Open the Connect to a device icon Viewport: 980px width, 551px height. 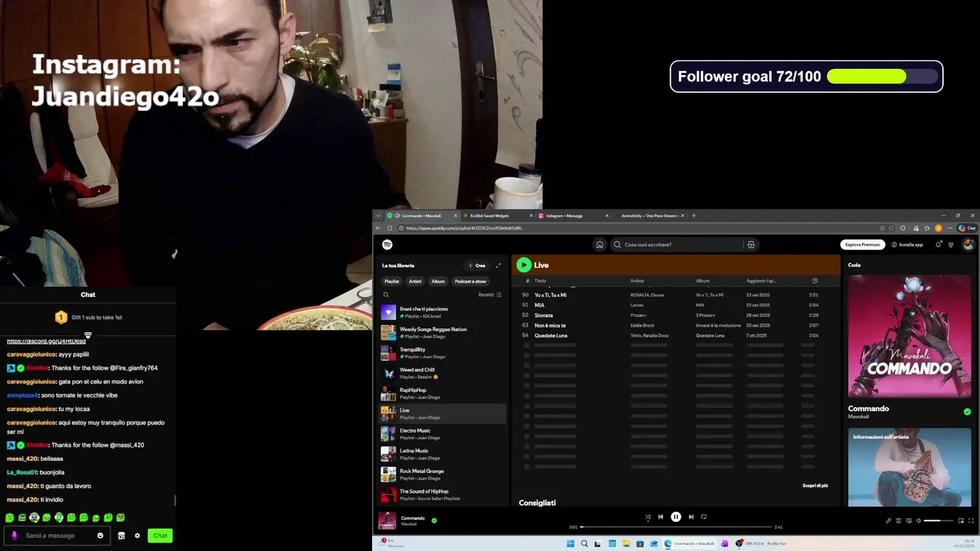coord(909,521)
